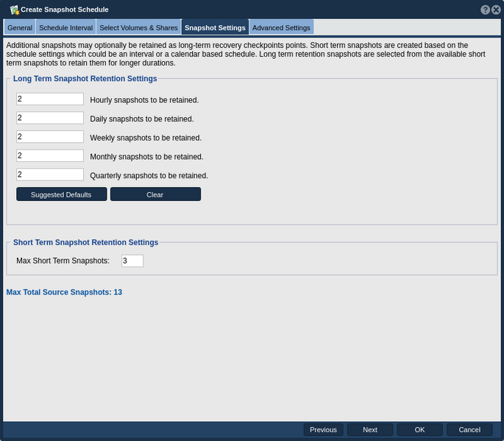Click the Create Snapshot Schedule title icon
504x441 pixels.
point(15,10)
